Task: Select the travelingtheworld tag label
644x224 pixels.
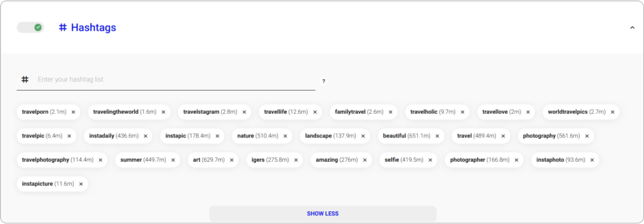Action: pos(116,112)
